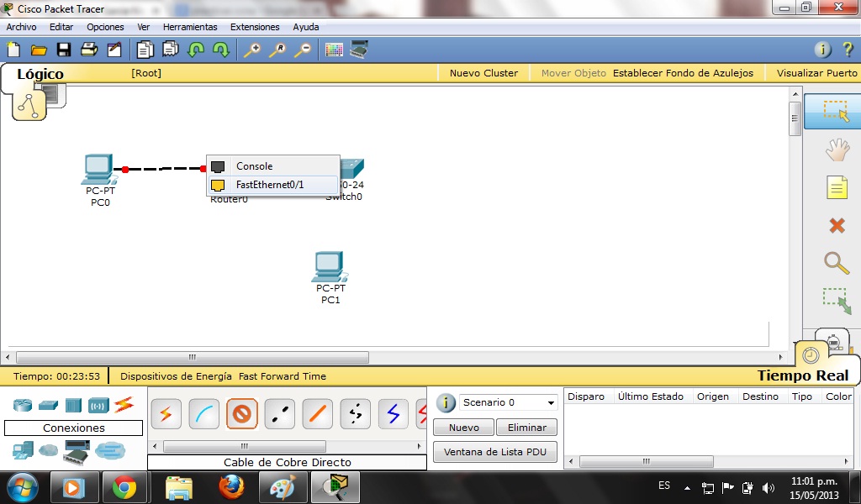861x504 pixels.
Task: Open the WAN Emulation cloud category
Action: pos(48,451)
